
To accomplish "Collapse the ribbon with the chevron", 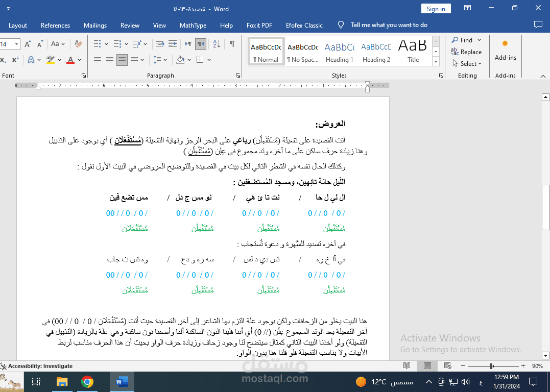I will [x=543, y=76].
